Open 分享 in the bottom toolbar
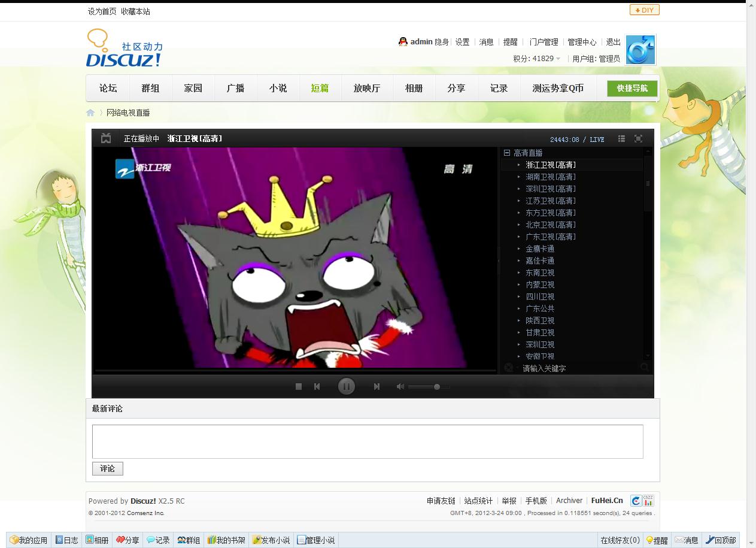 (x=127, y=540)
